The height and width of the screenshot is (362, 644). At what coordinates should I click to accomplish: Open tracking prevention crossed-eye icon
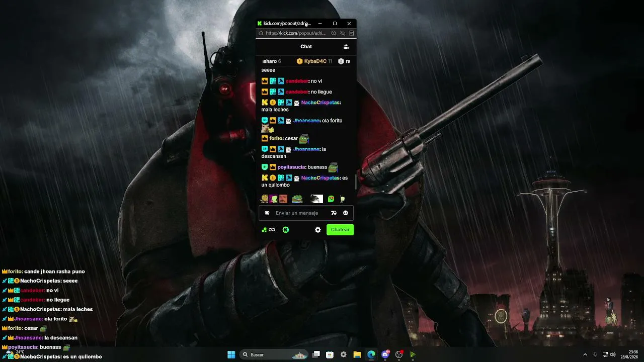(343, 33)
